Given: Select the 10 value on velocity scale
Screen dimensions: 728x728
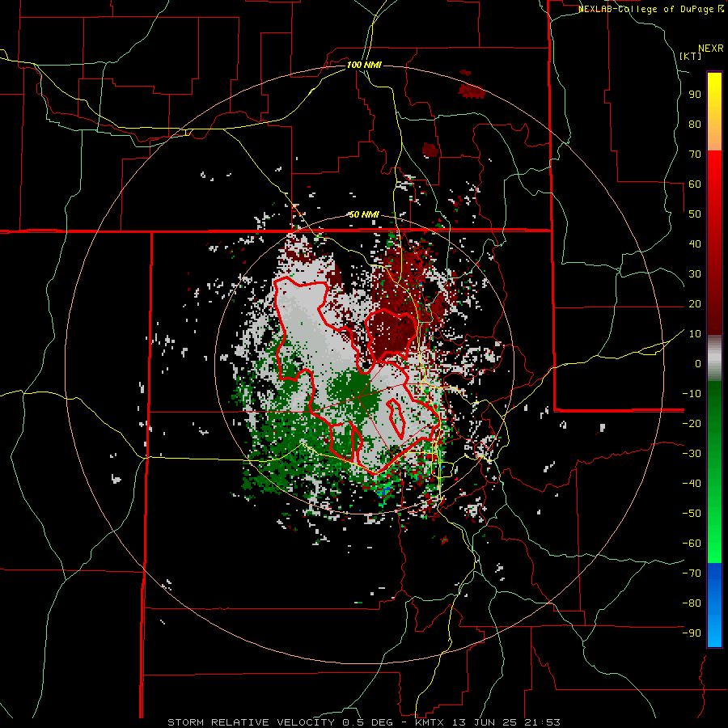Looking at the screenshot, I should [695, 334].
